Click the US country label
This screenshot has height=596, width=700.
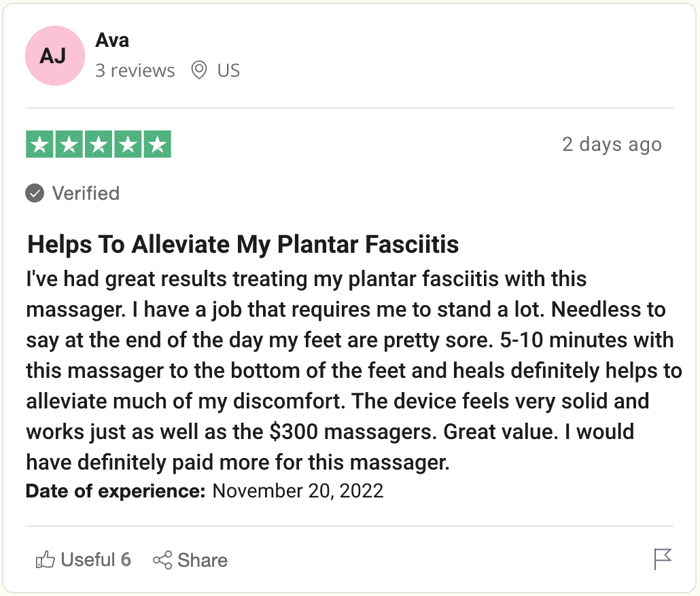[x=228, y=71]
